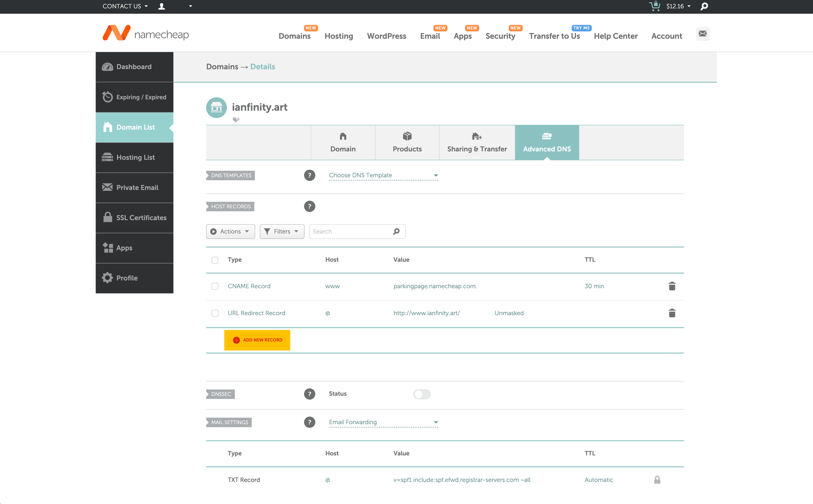Click the v=spf1 TXT record value

pyautogui.click(x=462, y=480)
